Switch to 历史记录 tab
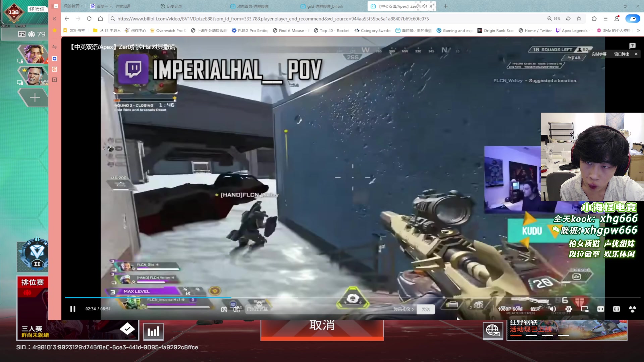The height and width of the screenshot is (362, 644). point(171,6)
